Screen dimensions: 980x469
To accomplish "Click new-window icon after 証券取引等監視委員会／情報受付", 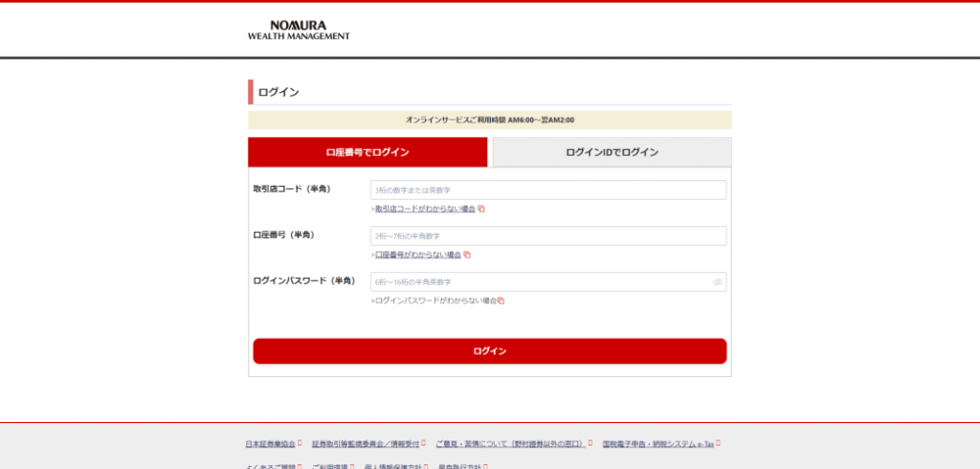I will [x=423, y=444].
